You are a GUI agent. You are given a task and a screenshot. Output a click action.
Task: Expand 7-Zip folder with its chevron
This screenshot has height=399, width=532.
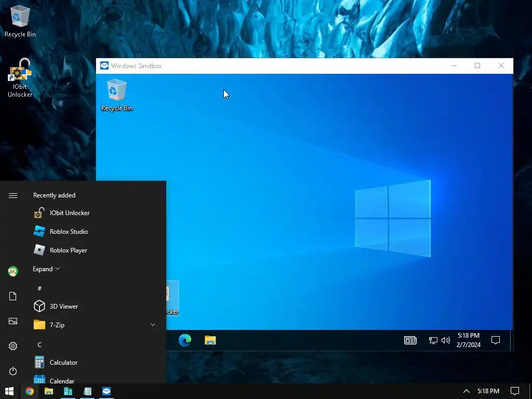(x=153, y=325)
